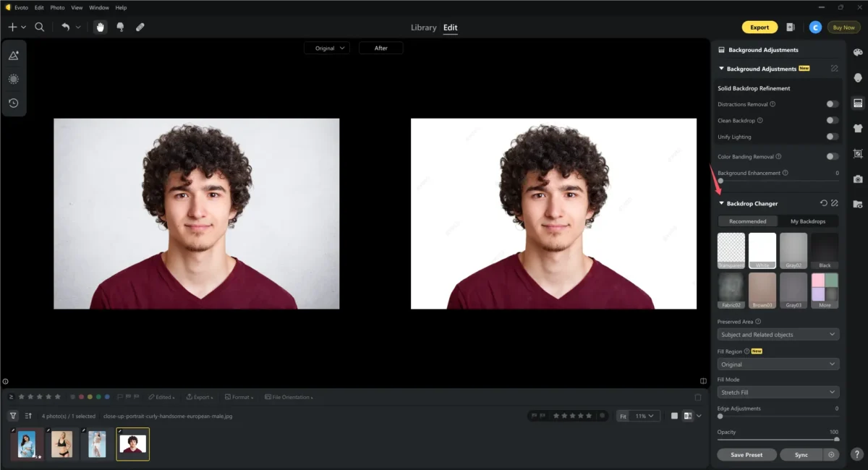Open the Format dropdown in filmstrip bar

click(239, 397)
